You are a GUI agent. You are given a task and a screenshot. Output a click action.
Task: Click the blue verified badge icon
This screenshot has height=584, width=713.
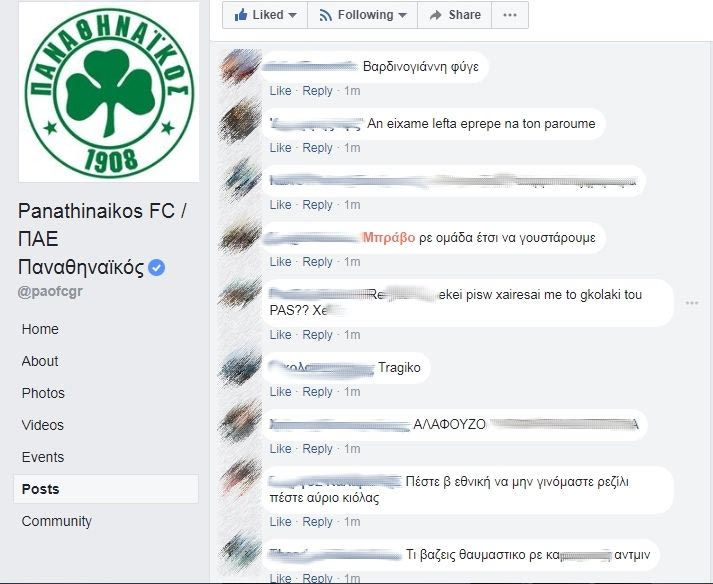[x=157, y=267]
